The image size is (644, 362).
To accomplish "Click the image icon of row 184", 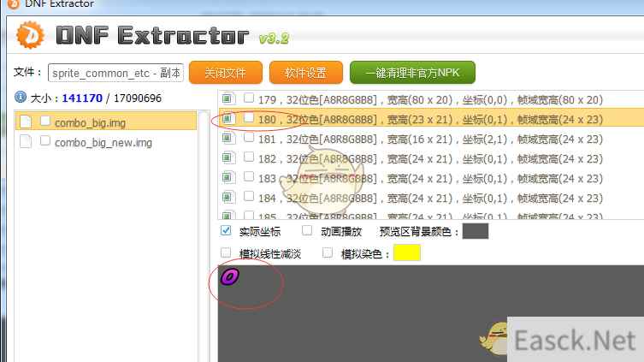I will click(228, 198).
